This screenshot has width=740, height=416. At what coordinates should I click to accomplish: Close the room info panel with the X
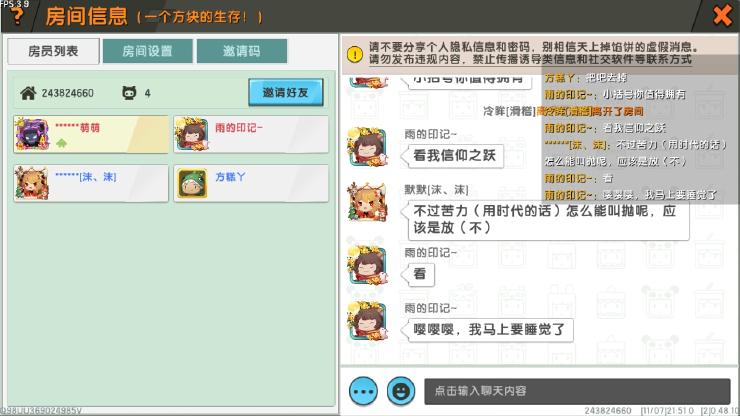coord(722,16)
